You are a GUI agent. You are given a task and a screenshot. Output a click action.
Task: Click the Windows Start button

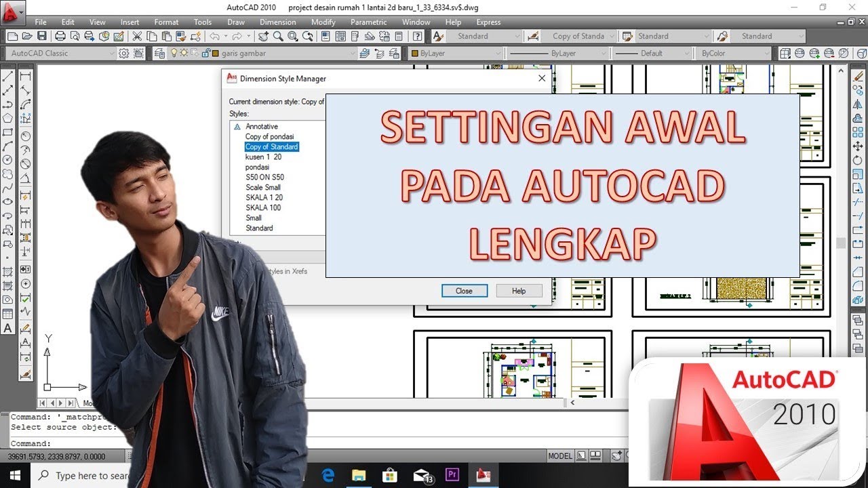click(x=15, y=475)
